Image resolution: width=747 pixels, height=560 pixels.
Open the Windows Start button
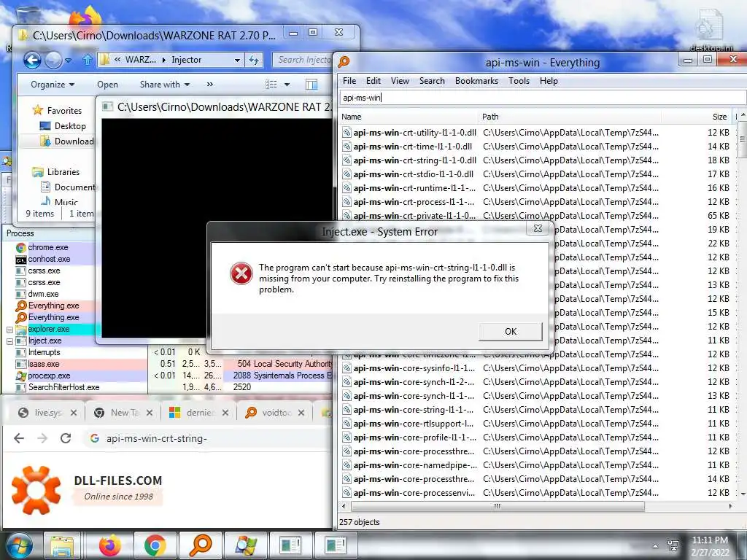point(18,545)
